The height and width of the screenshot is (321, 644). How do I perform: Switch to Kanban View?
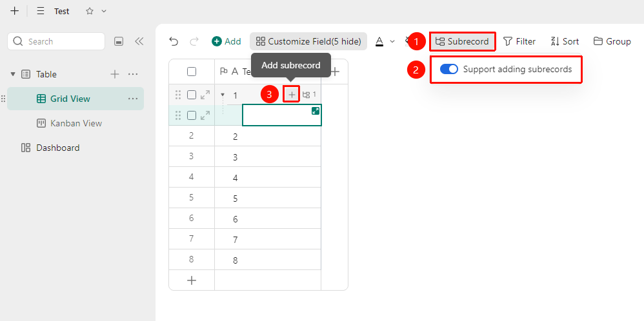coord(75,123)
